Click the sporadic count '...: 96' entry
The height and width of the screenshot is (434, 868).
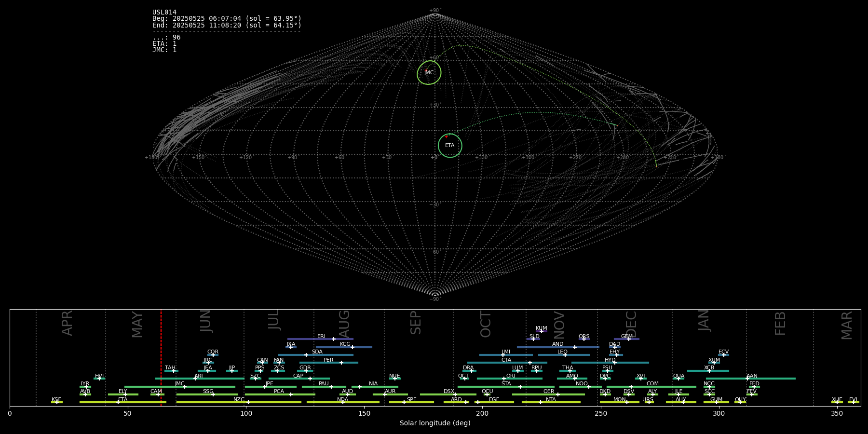click(166, 38)
